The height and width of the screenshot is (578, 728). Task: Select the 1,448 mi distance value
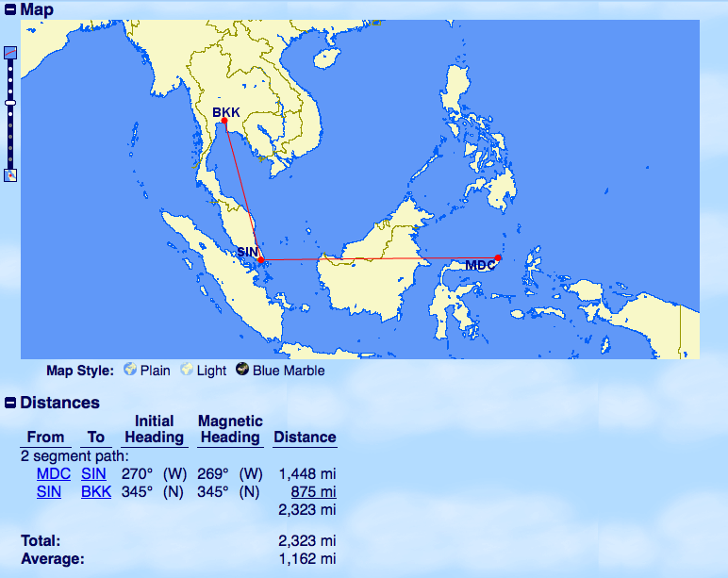pyautogui.click(x=306, y=473)
